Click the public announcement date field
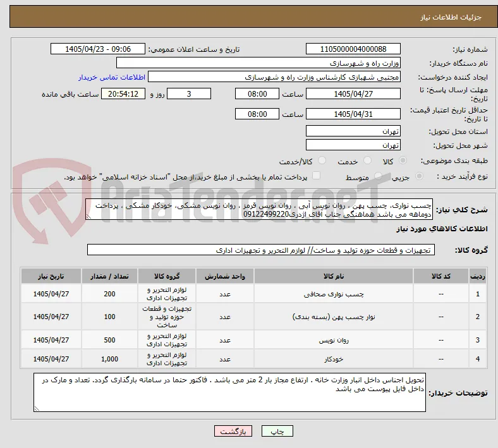 [x=98, y=49]
